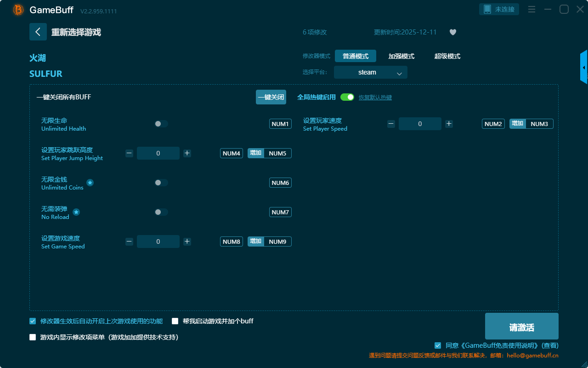This screenshot has width=588, height=368.
Task: Check the show in-game mod menu checkbox
Action: (33, 337)
